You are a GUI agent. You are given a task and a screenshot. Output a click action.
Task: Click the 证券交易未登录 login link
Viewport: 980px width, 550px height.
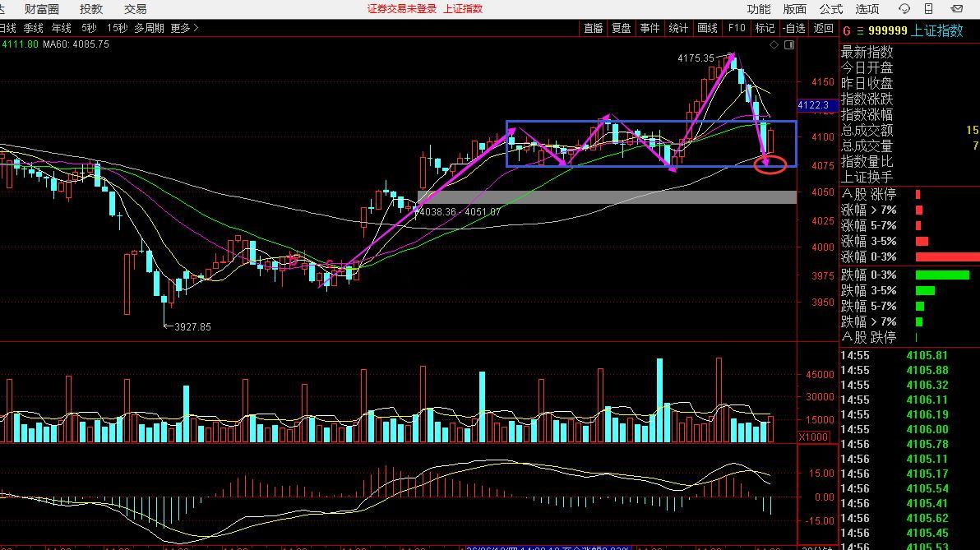tap(401, 9)
